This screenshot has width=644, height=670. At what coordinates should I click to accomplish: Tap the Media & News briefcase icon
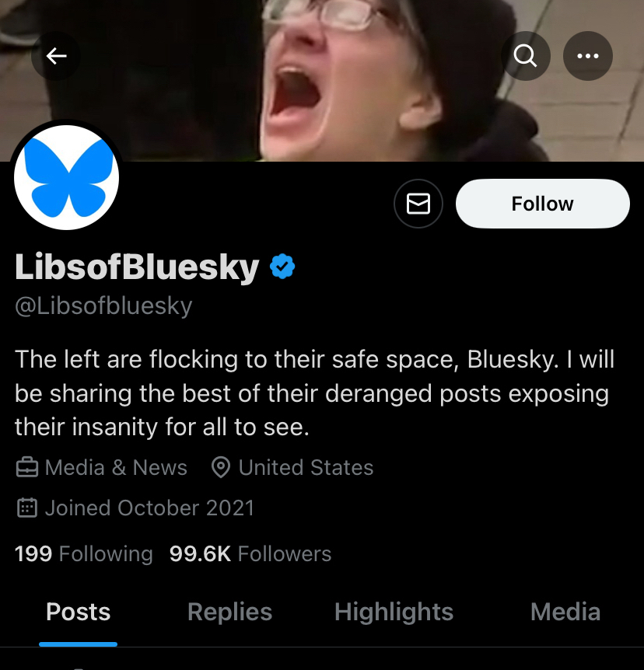(x=27, y=467)
